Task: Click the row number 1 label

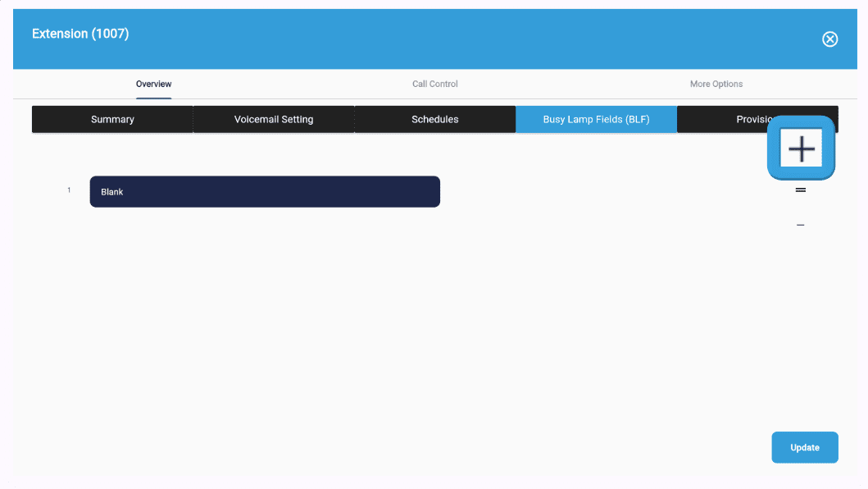Action: point(69,190)
